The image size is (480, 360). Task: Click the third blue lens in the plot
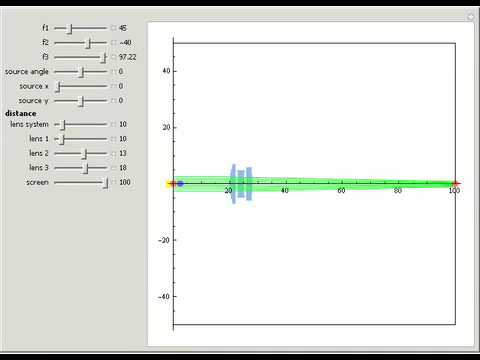249,184
